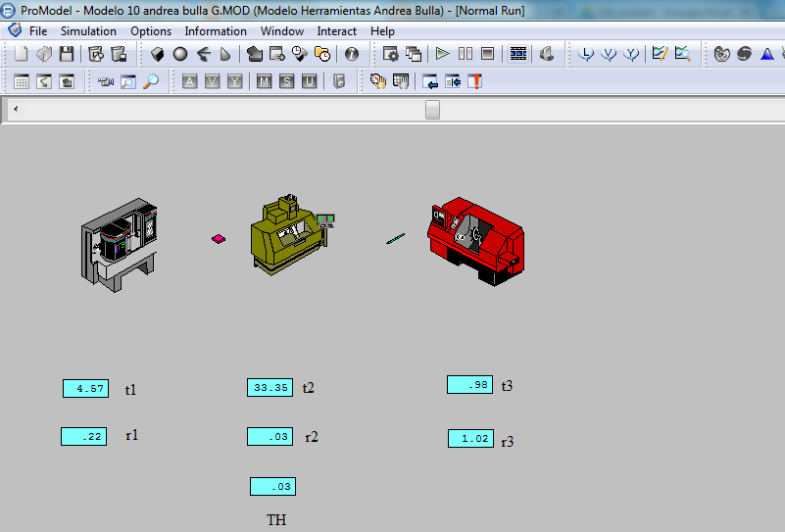The image size is (785, 532).
Task: Click the Processing icon with arrow
Action: coord(255,54)
